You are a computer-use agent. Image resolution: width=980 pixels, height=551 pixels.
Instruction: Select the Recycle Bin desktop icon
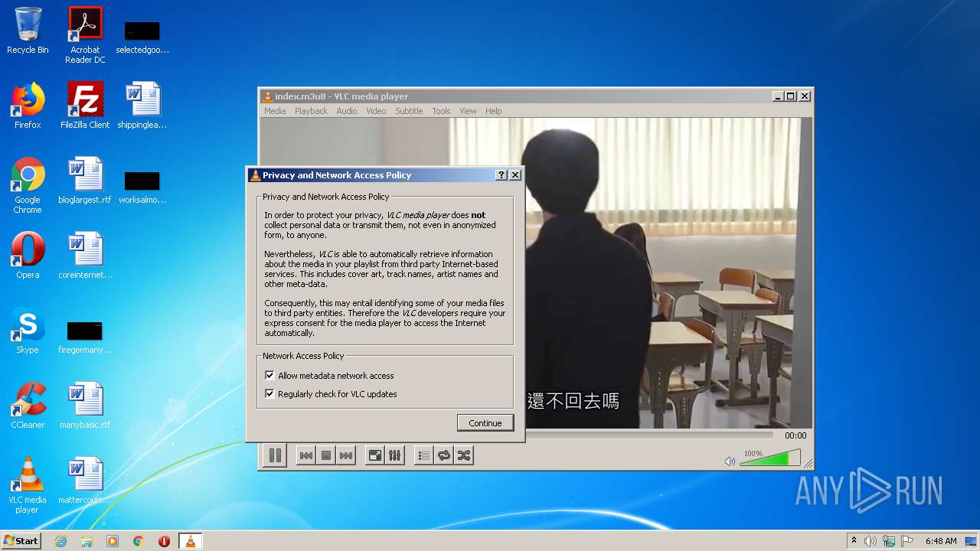(x=28, y=31)
